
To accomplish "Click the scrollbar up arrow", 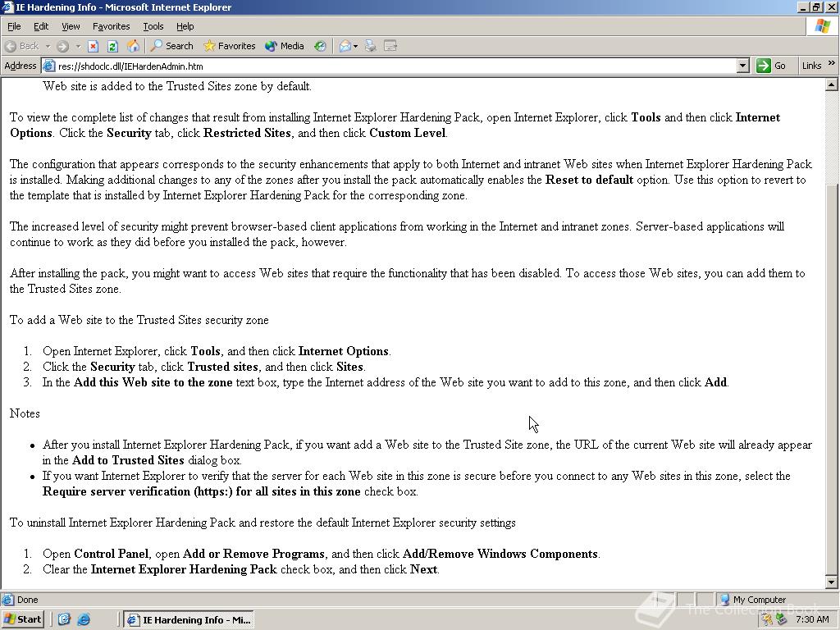I will (x=832, y=84).
